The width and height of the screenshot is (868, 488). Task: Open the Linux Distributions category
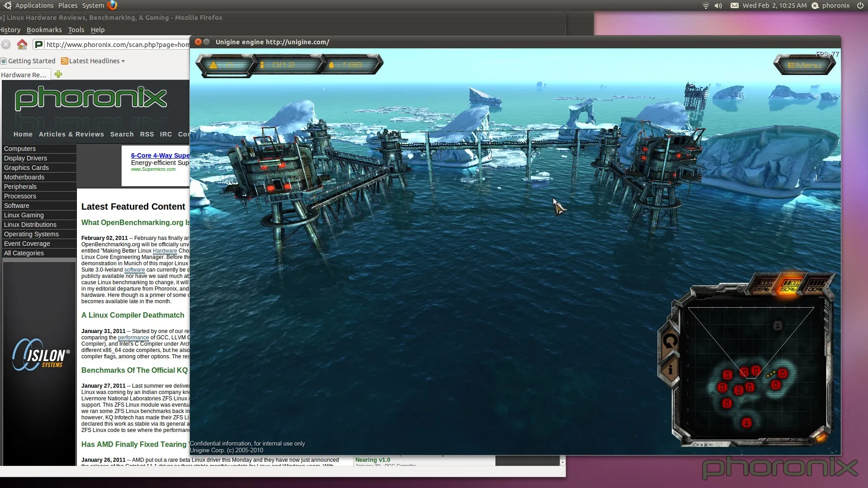(x=39, y=225)
